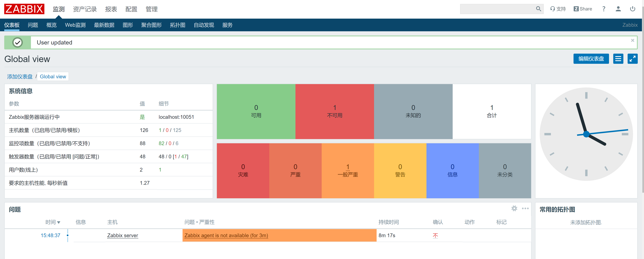Open Problems widget three-dots menu
The image size is (644, 259).
click(525, 208)
